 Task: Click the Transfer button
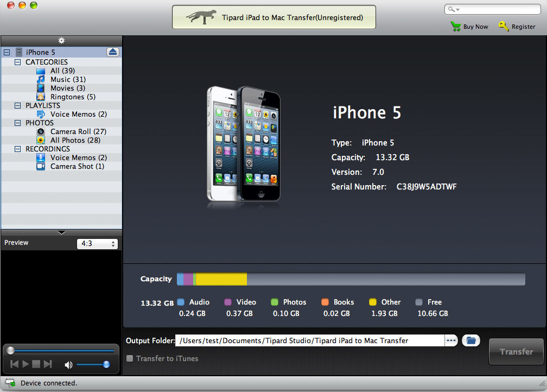click(x=516, y=351)
